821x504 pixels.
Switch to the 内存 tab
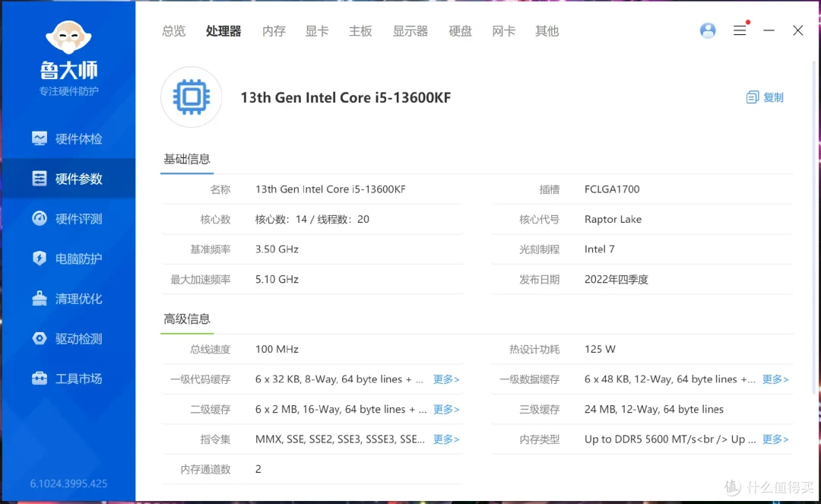[x=274, y=31]
